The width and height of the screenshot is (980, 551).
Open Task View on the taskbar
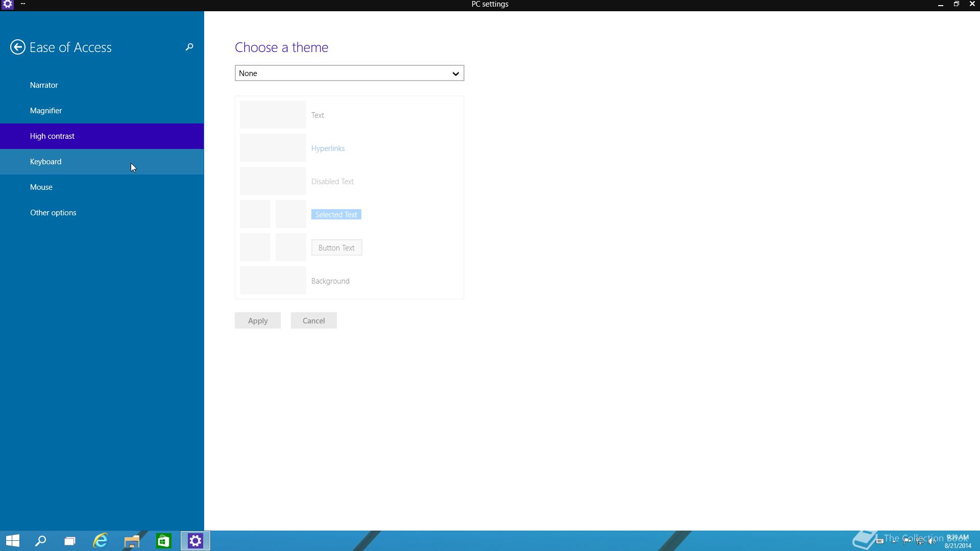click(70, 541)
